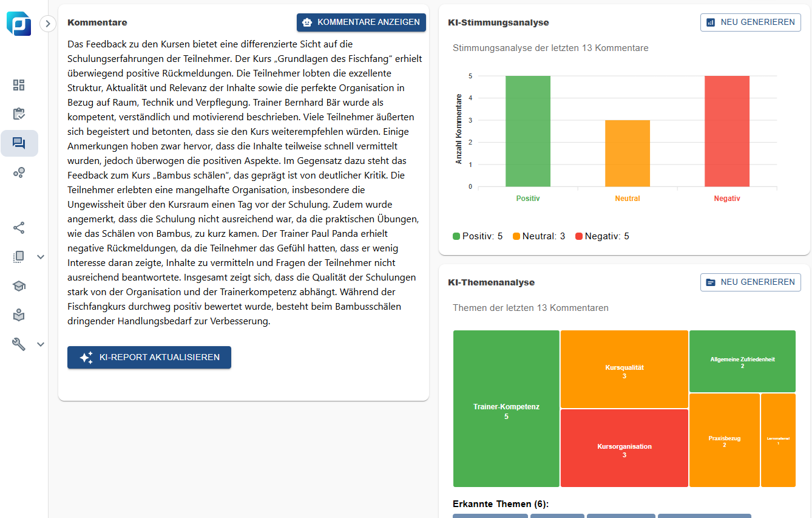Screen dimensions: 812x518
Task: Open the dashboard grid icon
Action: (x=19, y=85)
